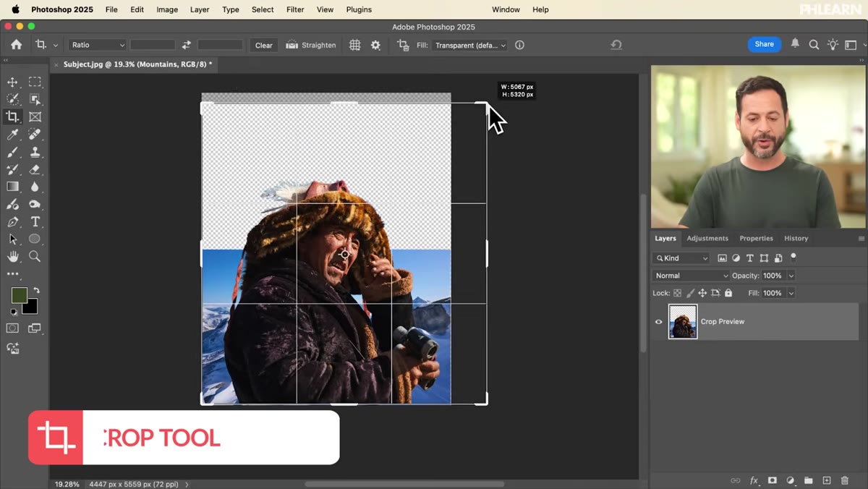Screen dimensions: 868x489
Task: Toggle the layer filter switch
Action: coord(793,257)
